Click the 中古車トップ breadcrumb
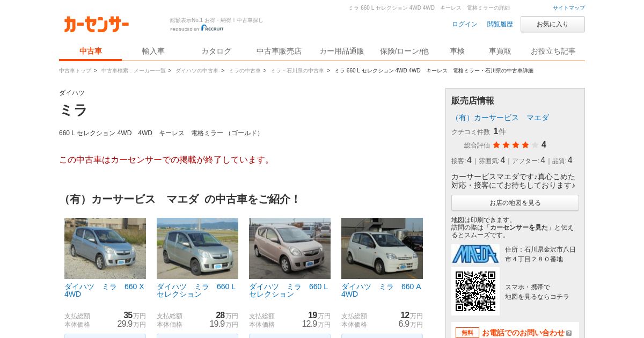The height and width of the screenshot is (338, 644). [75, 71]
